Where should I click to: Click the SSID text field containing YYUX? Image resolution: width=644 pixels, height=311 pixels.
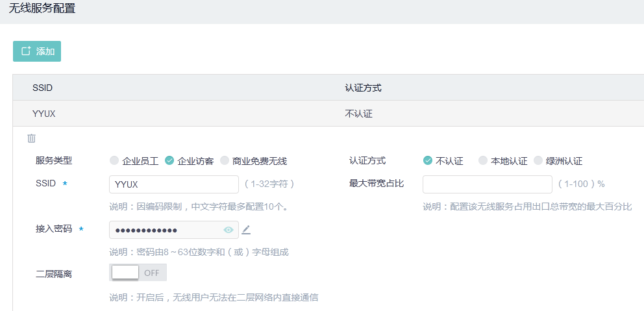174,184
